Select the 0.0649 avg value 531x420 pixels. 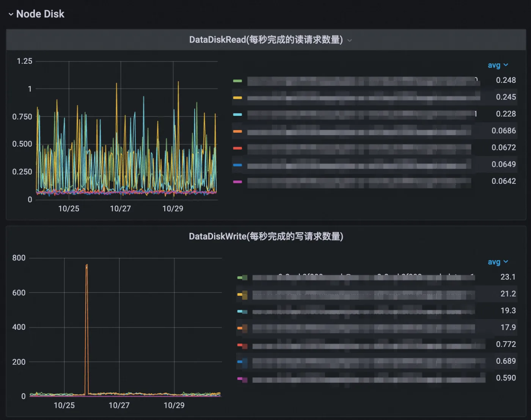[x=504, y=164]
